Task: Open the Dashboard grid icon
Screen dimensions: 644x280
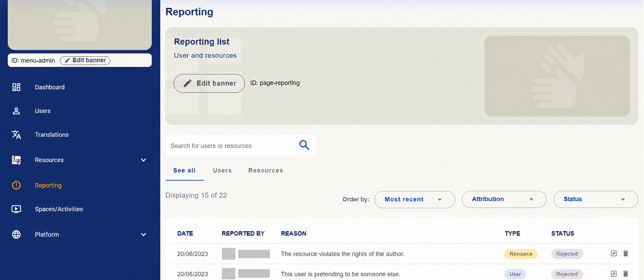Action: pyautogui.click(x=16, y=87)
